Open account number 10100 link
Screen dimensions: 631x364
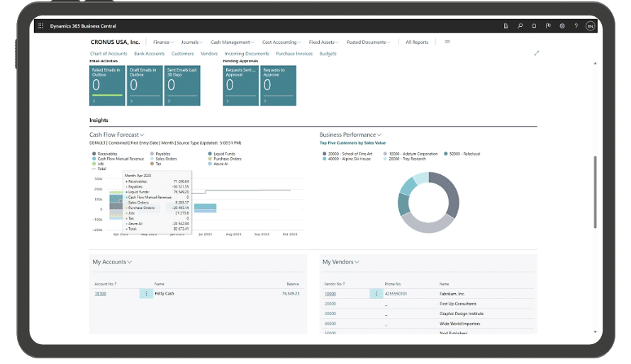tap(100, 294)
